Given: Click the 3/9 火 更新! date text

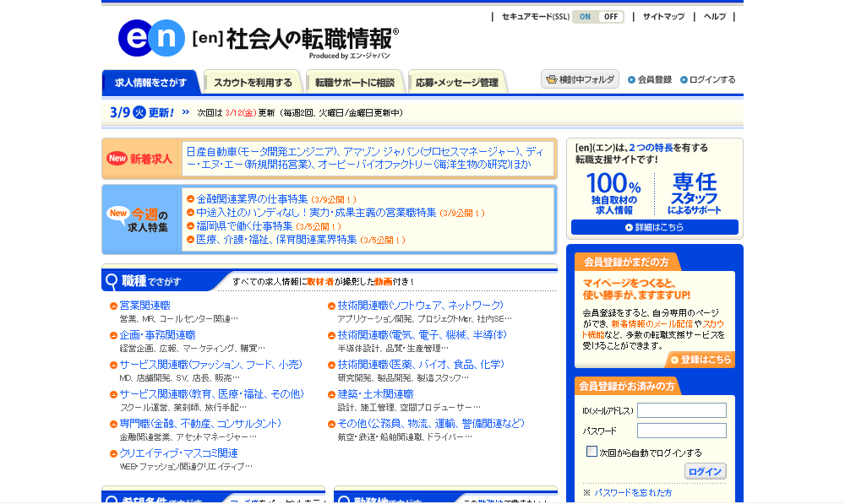Looking at the screenshot, I should pyautogui.click(x=142, y=112).
